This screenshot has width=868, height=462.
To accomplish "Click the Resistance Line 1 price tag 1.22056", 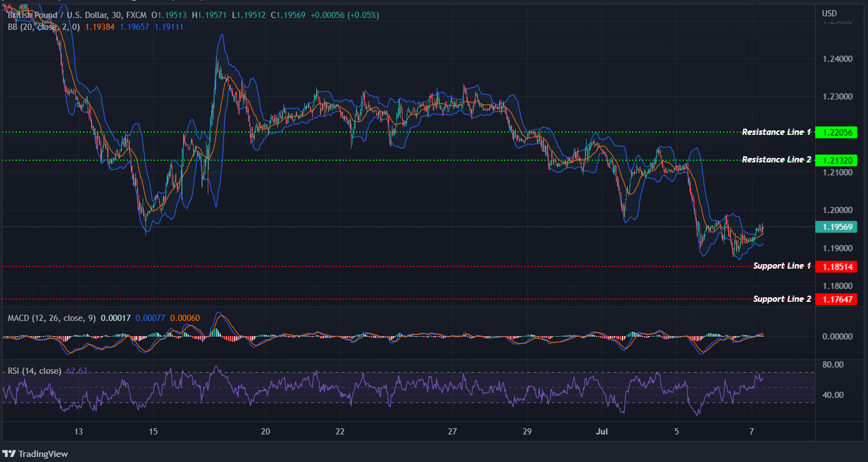I will pyautogui.click(x=837, y=132).
